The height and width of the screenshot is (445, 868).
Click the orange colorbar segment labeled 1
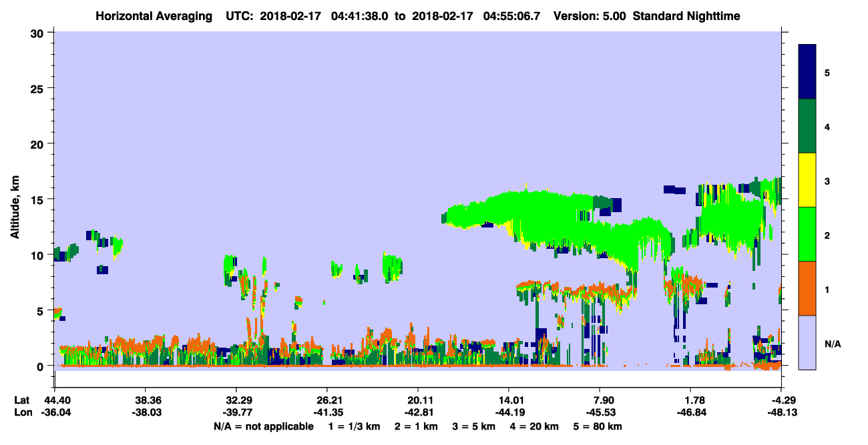click(807, 288)
